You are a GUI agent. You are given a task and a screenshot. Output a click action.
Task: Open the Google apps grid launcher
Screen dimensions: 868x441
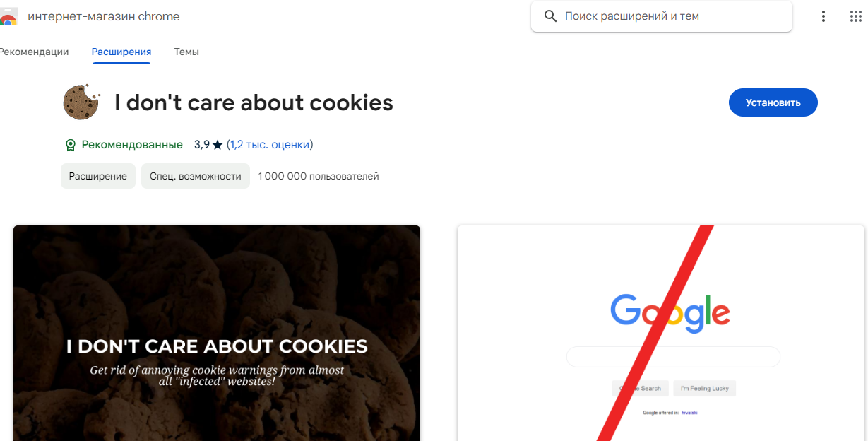[x=856, y=16]
